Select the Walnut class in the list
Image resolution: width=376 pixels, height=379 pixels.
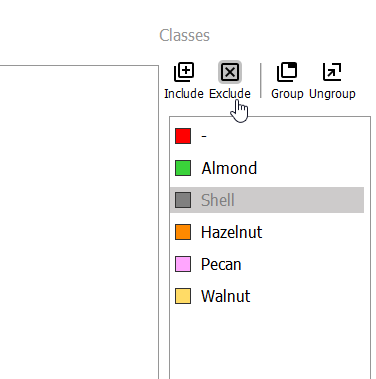[x=267, y=296]
